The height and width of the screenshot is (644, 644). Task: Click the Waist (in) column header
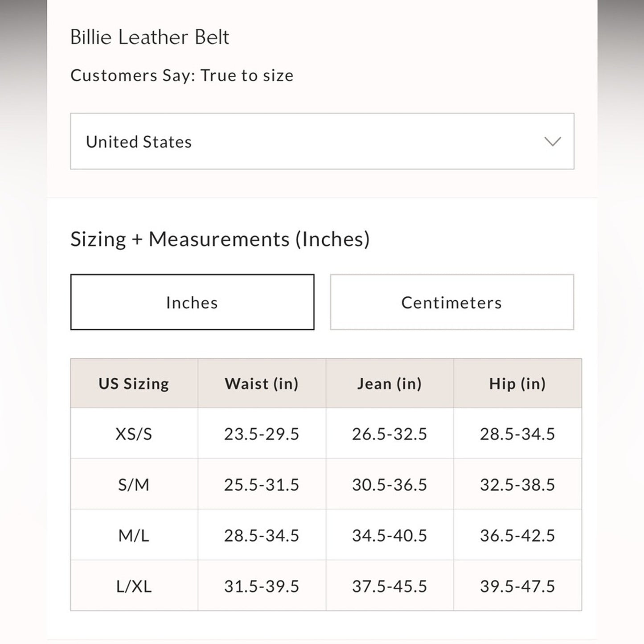pyautogui.click(x=262, y=383)
